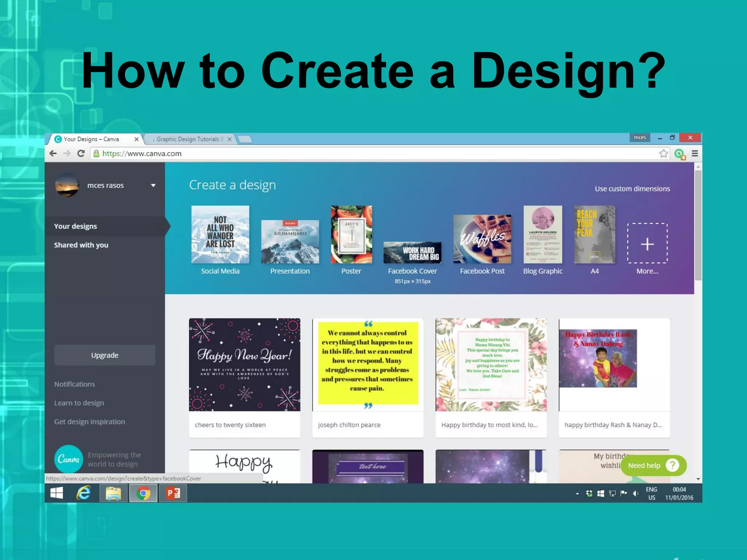Expand the mces rasos account dropdown
Image resolution: width=747 pixels, height=560 pixels.
[153, 186]
